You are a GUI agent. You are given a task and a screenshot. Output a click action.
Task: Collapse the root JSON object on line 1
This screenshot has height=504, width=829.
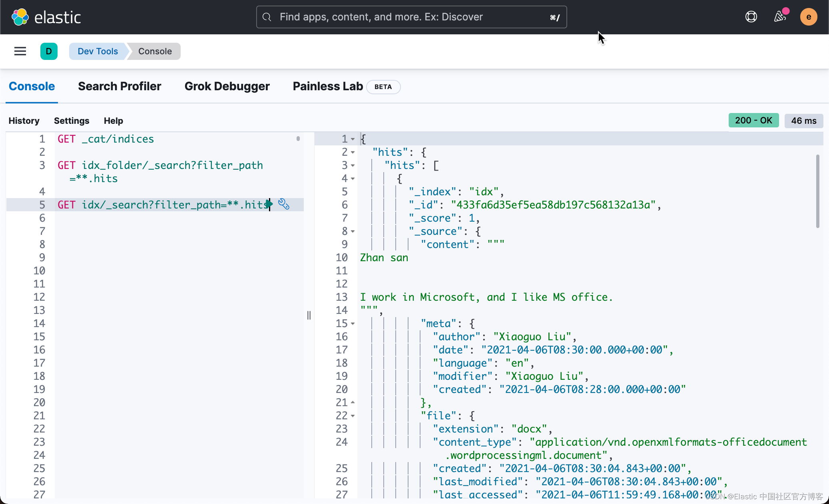(353, 139)
